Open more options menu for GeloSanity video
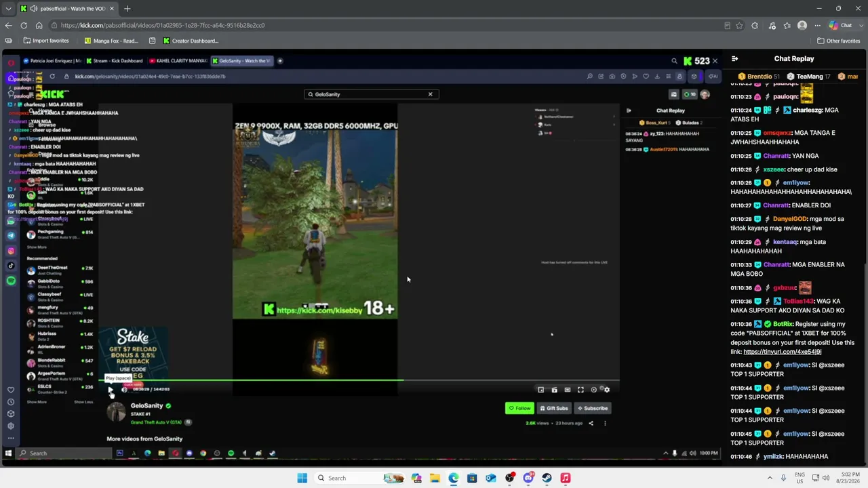Viewport: 868px width, 488px height. click(x=605, y=423)
